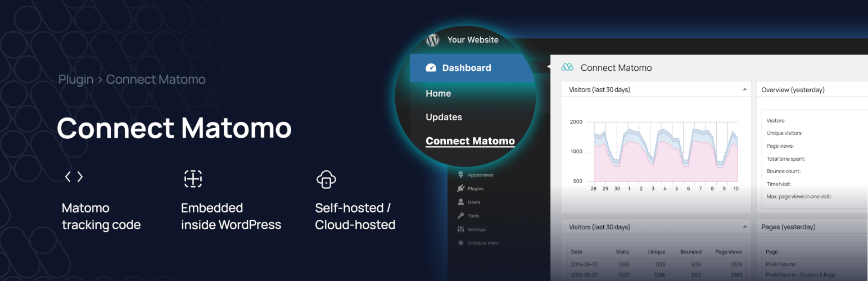Click the 2015-05-07 date cell with 1259 visits

(x=584, y=265)
